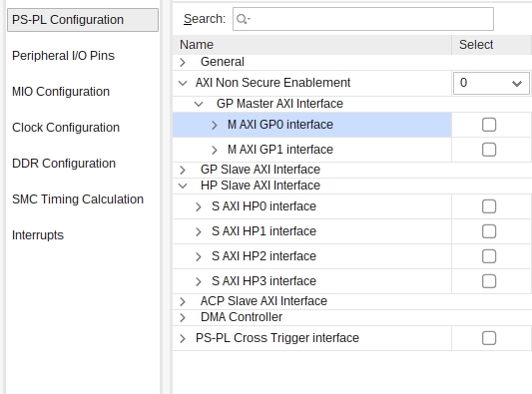Image resolution: width=532 pixels, height=394 pixels.
Task: Collapse GP Master AXI Interface group
Action: (x=199, y=104)
